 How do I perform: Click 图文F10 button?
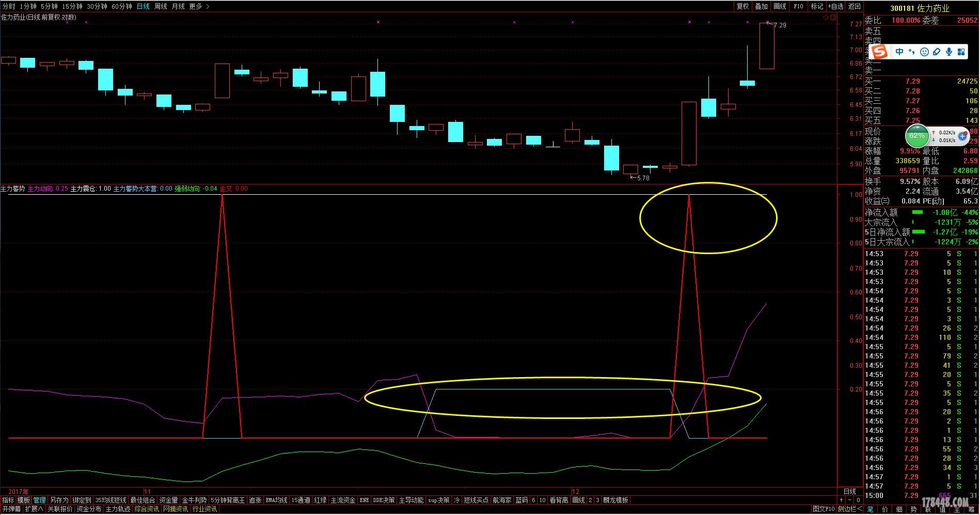coord(824,509)
